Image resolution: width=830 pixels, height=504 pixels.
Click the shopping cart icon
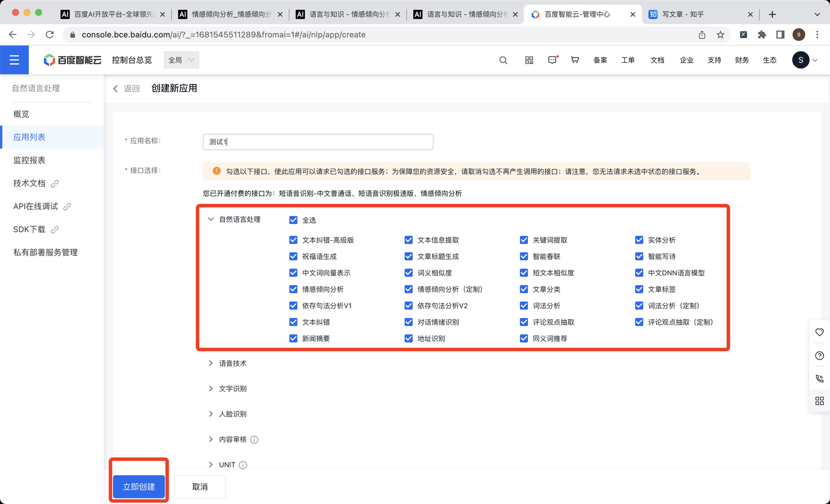pos(575,60)
